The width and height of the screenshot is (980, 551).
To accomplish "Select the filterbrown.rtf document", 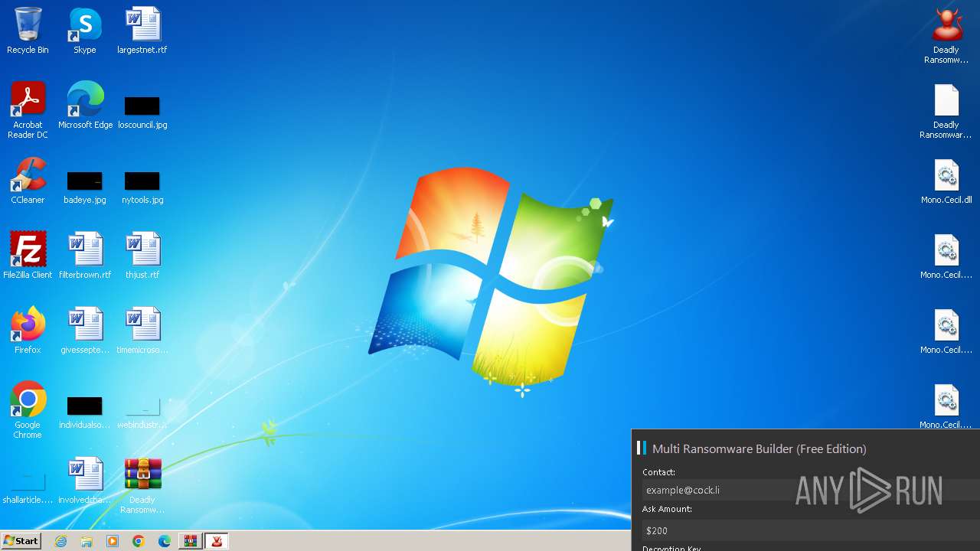I will coord(85,256).
